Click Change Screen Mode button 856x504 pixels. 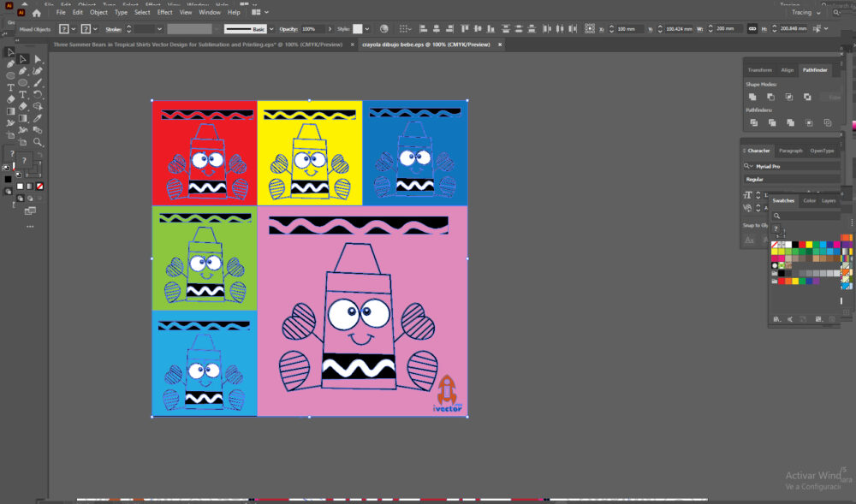click(30, 210)
